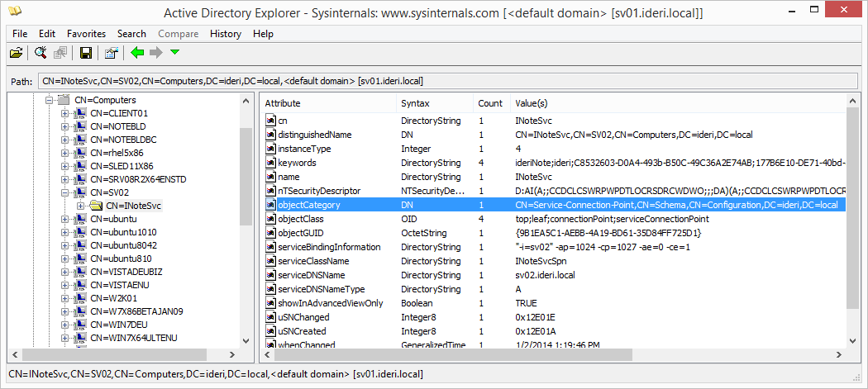The height and width of the screenshot is (389, 868).
Task: Collapse the CN=Computers tree node
Action: tap(50, 100)
